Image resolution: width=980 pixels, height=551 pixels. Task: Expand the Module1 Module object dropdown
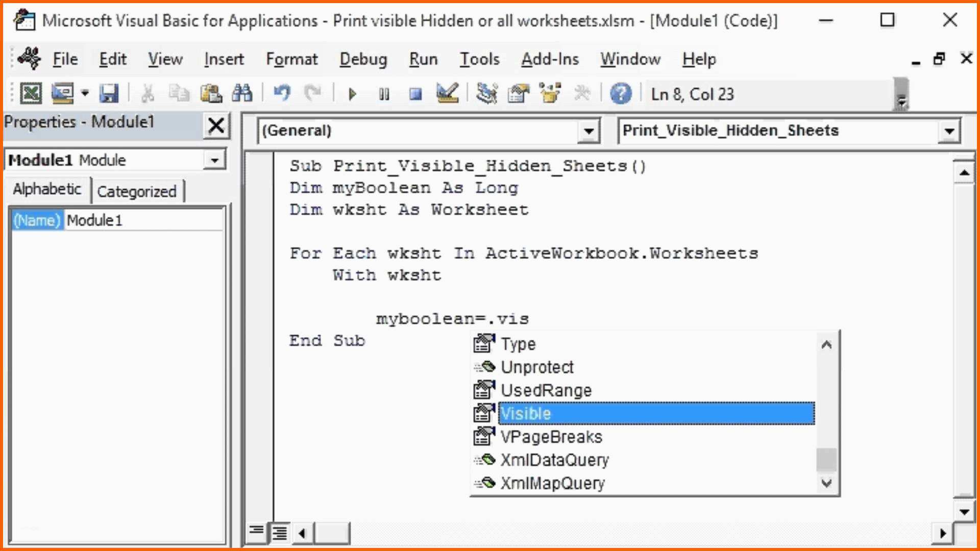click(215, 160)
